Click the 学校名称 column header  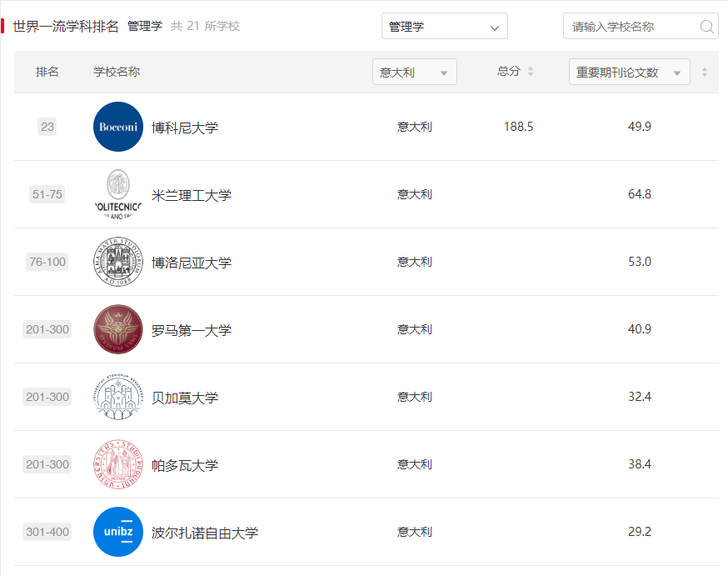click(x=117, y=72)
